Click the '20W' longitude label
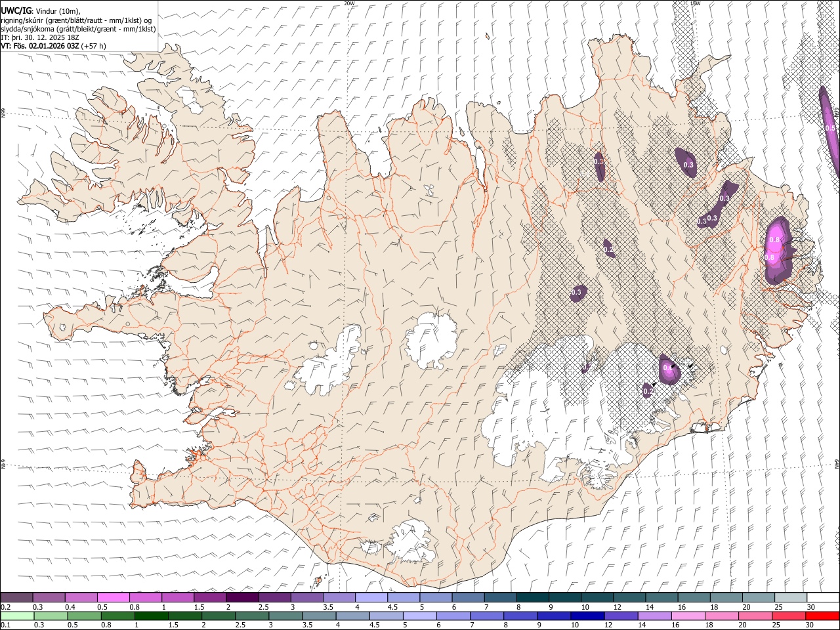840x630 pixels. click(x=349, y=3)
